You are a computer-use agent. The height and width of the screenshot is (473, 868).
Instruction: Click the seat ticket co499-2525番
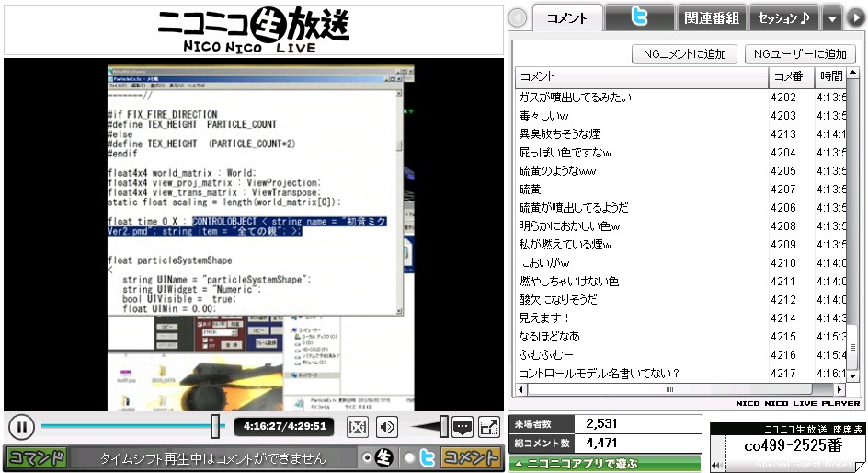pos(794,446)
